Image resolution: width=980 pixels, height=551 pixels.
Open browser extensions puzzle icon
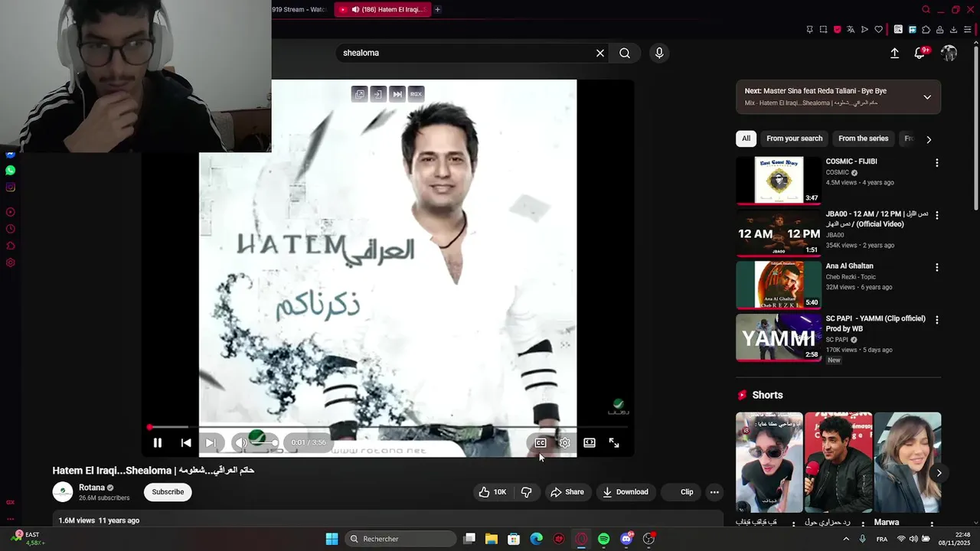[926, 30]
